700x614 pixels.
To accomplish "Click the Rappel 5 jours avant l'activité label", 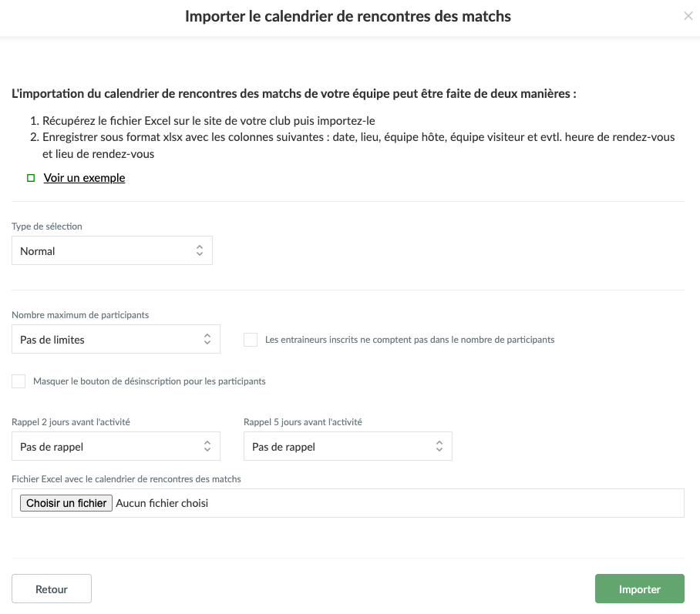I will tap(302, 422).
